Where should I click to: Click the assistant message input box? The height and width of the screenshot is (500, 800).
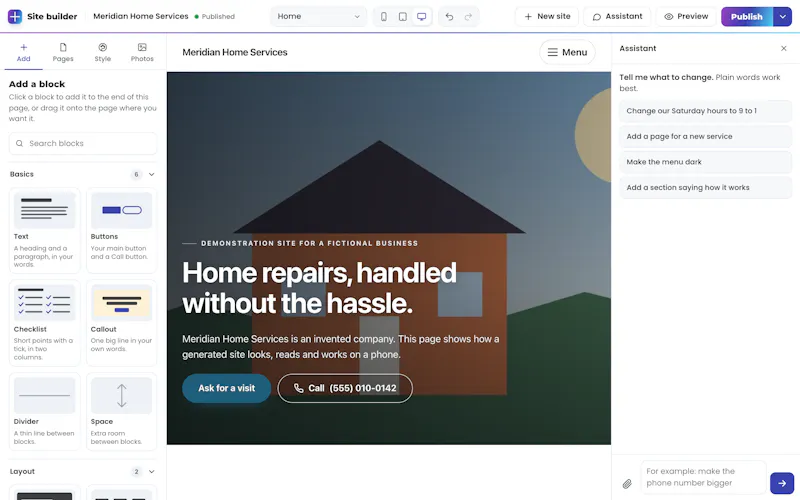click(704, 478)
